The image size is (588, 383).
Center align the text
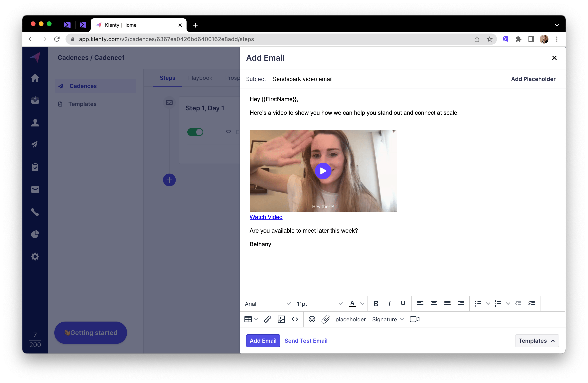tap(434, 304)
